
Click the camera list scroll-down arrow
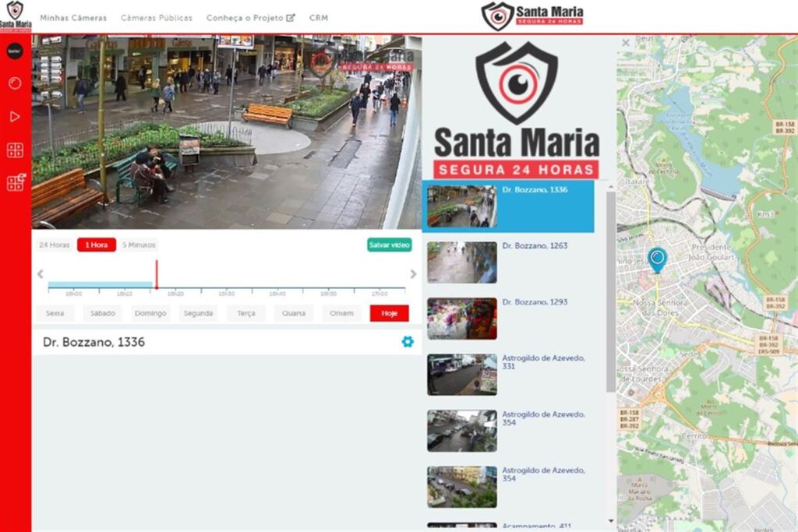coord(611,521)
